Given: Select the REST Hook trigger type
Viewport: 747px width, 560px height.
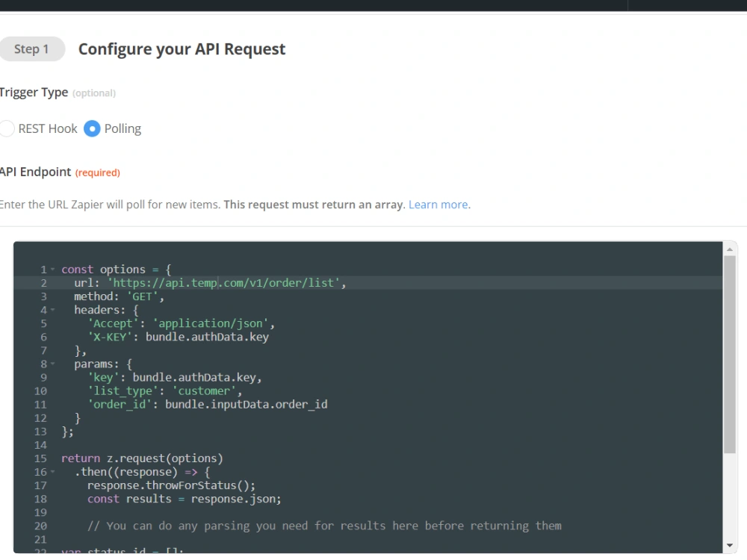Looking at the screenshot, I should pyautogui.click(x=7, y=128).
